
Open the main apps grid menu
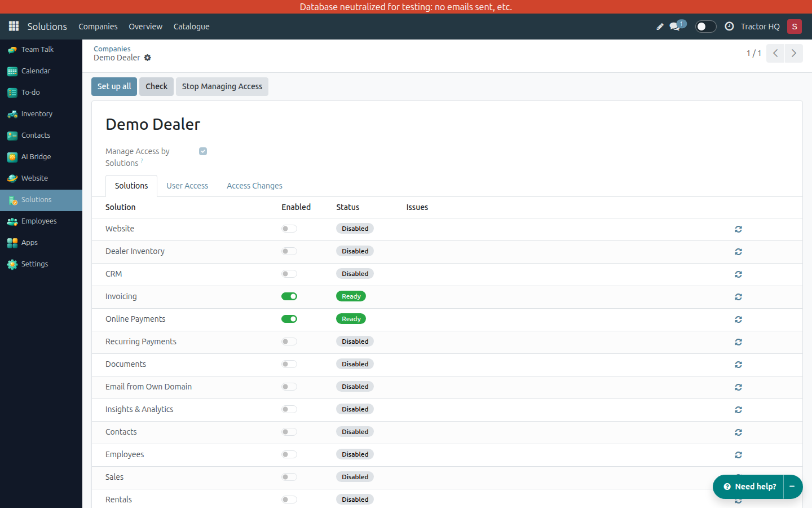tap(14, 27)
